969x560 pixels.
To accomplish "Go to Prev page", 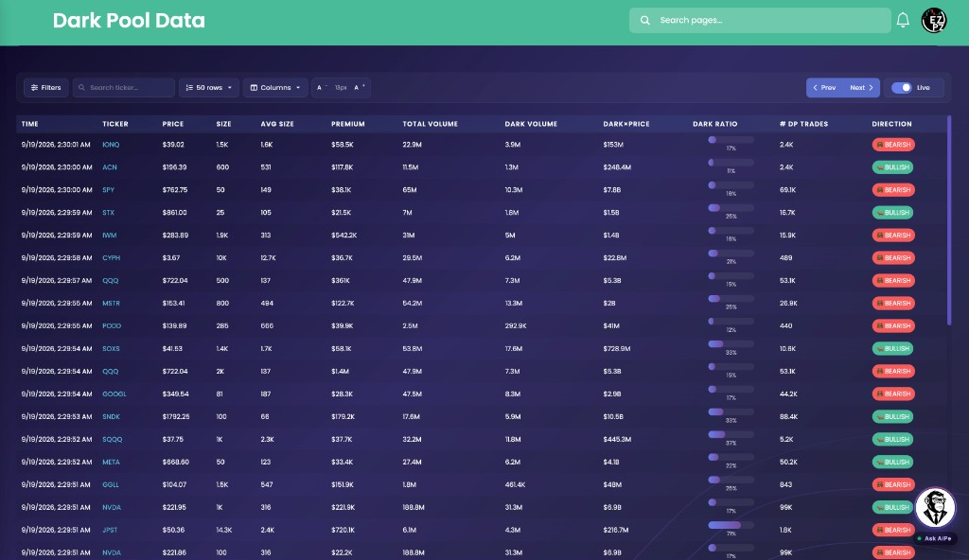I will tap(824, 88).
